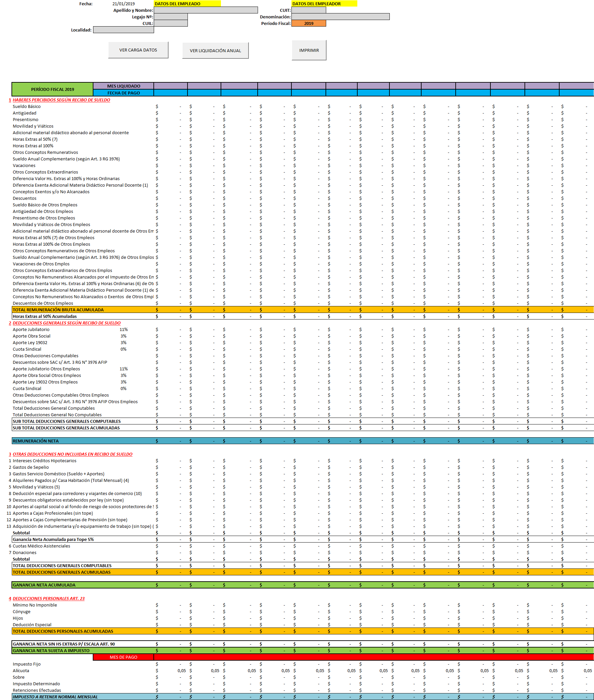Click the Descuentos row label

25,198
